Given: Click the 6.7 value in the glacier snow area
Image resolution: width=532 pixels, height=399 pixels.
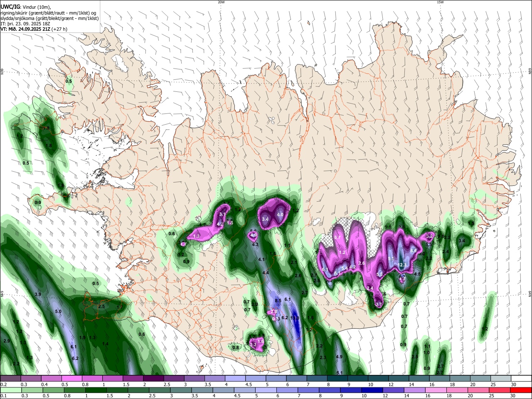Looking at the screenshot, I should click(337, 237).
